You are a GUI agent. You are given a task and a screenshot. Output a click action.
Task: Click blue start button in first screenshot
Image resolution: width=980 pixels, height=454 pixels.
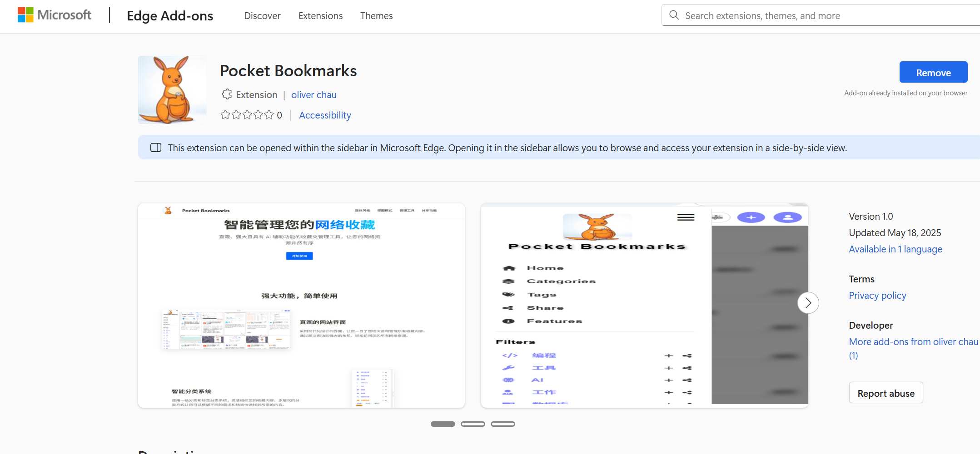pos(299,256)
